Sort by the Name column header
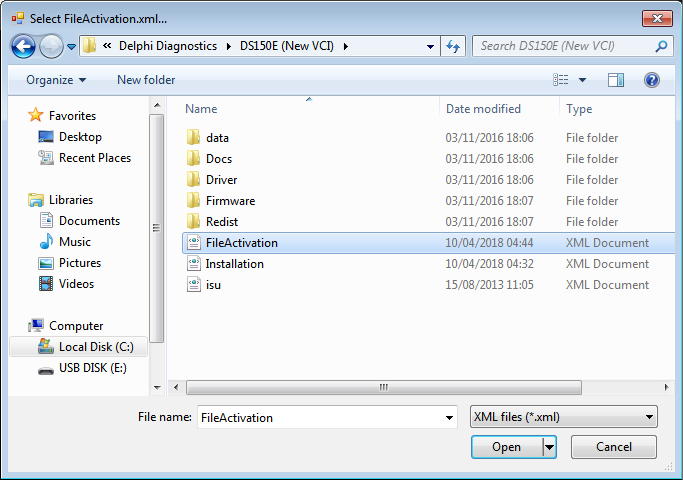683x480 pixels. tap(201, 109)
